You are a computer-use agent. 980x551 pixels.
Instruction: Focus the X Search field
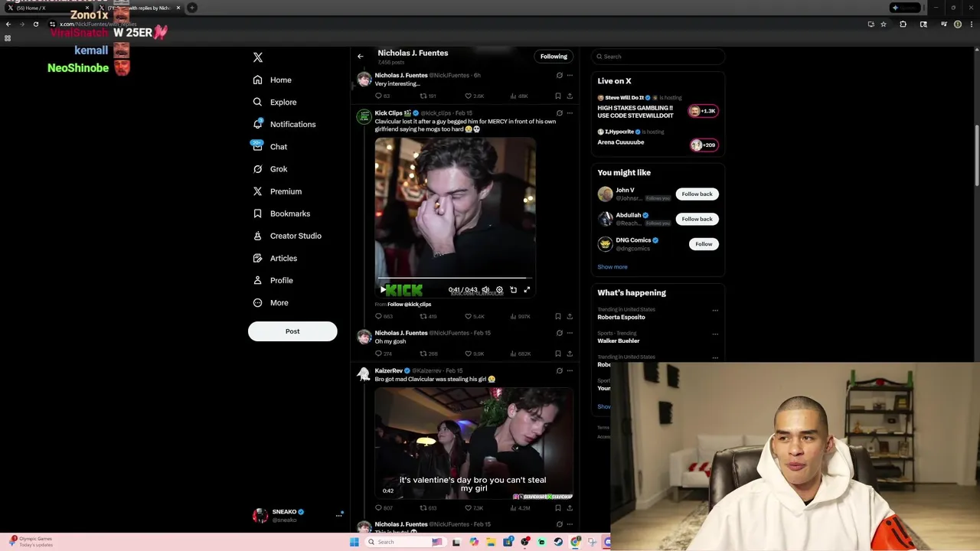(658, 57)
